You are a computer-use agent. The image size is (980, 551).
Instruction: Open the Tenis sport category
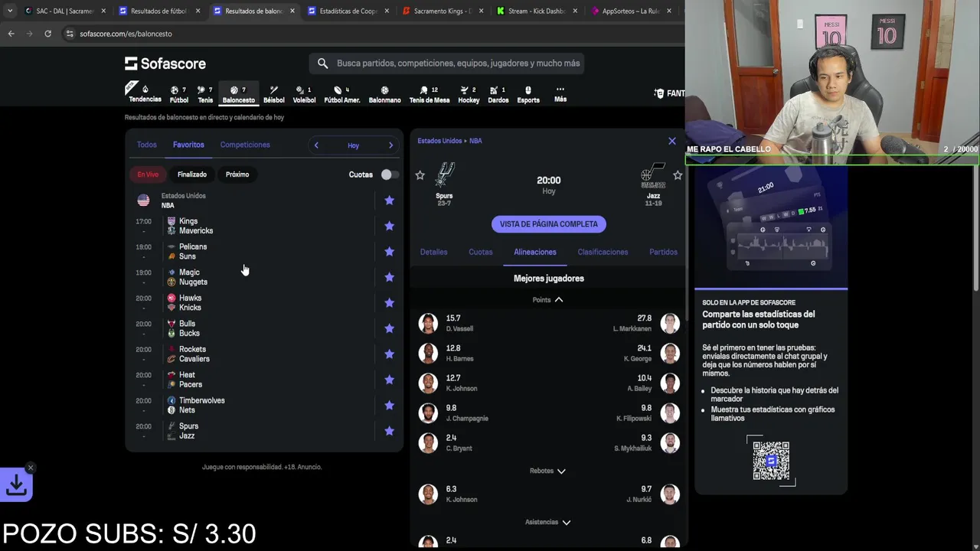pyautogui.click(x=205, y=94)
